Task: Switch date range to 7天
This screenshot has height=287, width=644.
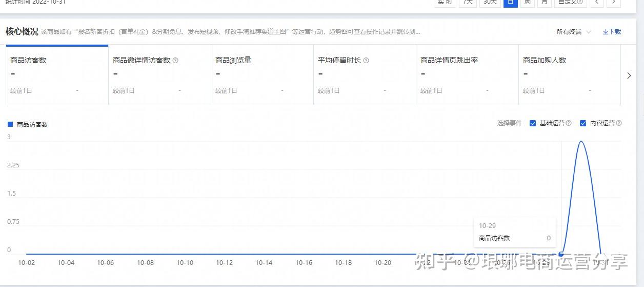Action: 468,3
